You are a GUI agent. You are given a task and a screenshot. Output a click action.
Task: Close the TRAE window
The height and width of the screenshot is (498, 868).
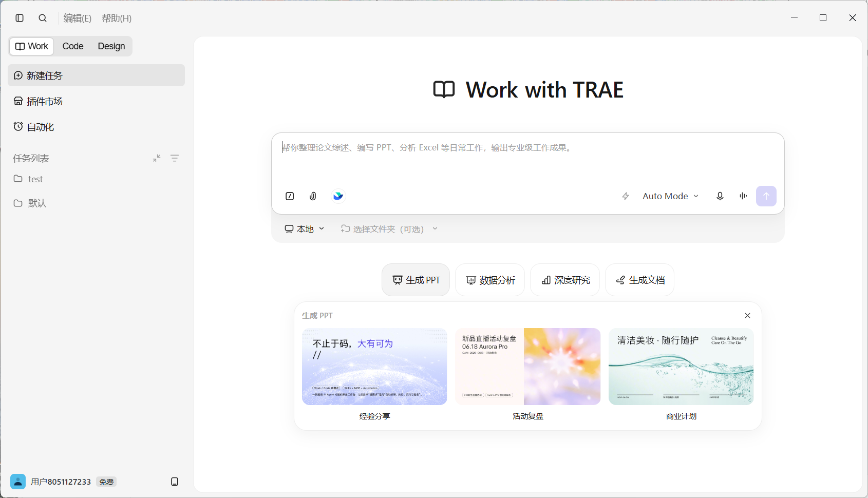click(853, 18)
